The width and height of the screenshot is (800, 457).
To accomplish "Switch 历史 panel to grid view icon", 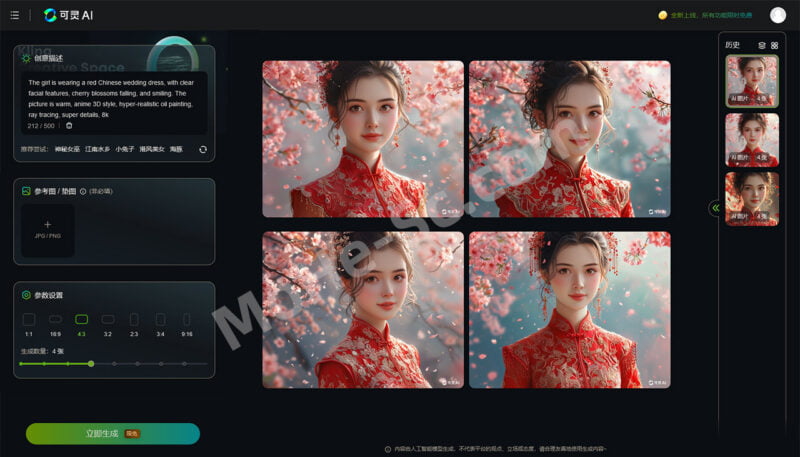I will pos(774,45).
